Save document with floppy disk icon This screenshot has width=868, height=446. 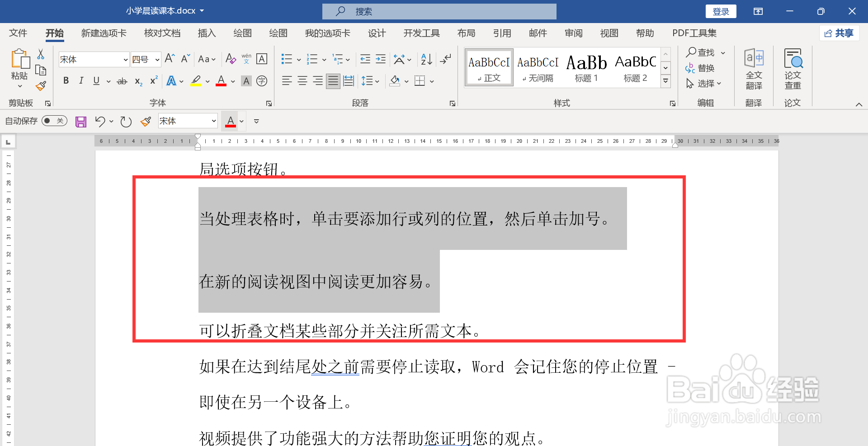[x=81, y=122]
